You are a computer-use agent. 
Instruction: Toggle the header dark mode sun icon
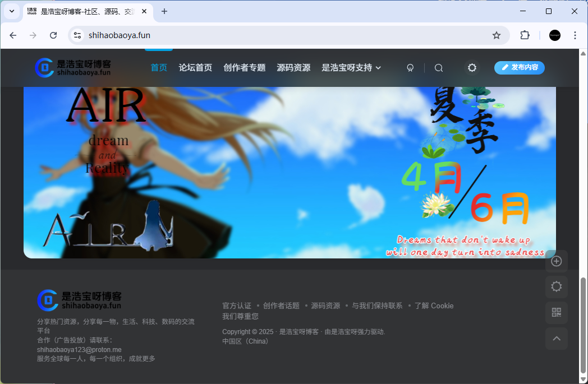tap(472, 68)
